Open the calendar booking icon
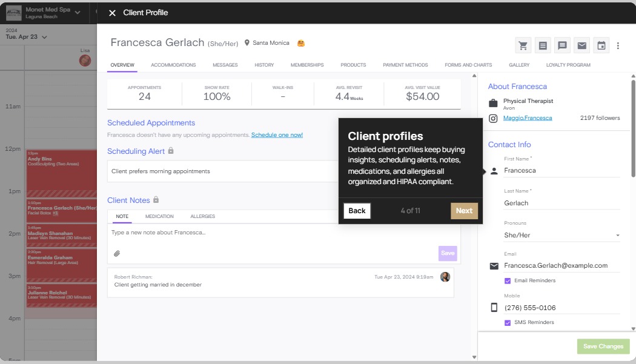This screenshot has height=364, width=636. (601, 45)
